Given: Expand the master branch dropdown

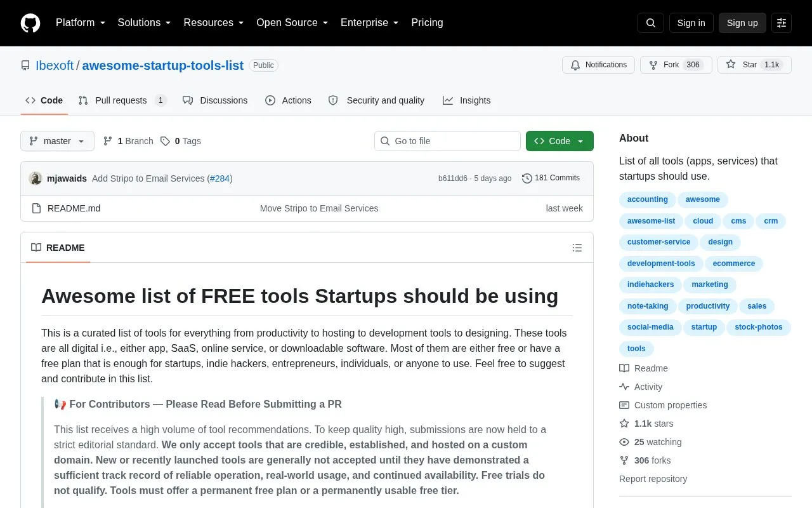Looking at the screenshot, I should click(x=57, y=141).
